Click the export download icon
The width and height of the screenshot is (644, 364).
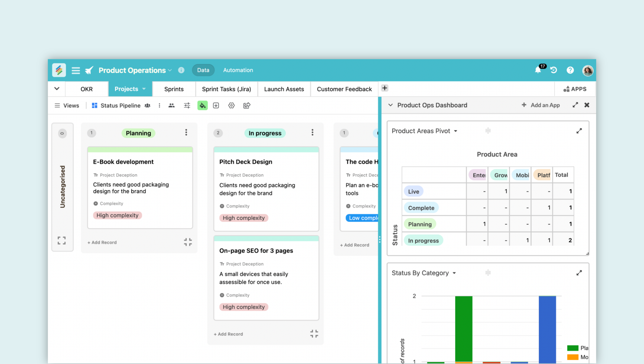pyautogui.click(x=216, y=105)
